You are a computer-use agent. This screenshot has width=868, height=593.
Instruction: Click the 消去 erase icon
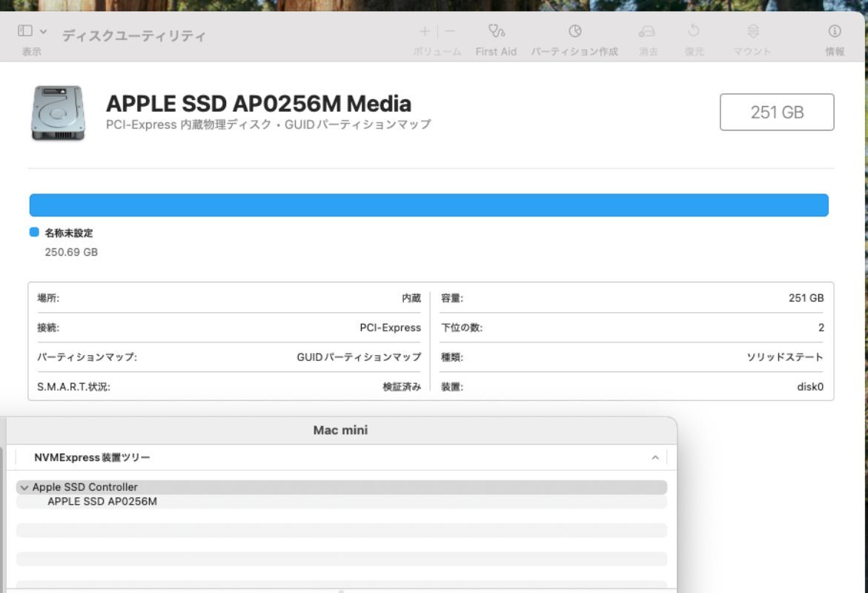pyautogui.click(x=647, y=31)
